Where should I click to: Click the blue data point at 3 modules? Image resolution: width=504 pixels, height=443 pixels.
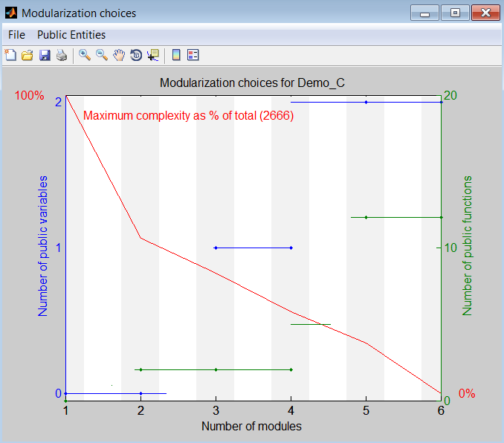216,248
